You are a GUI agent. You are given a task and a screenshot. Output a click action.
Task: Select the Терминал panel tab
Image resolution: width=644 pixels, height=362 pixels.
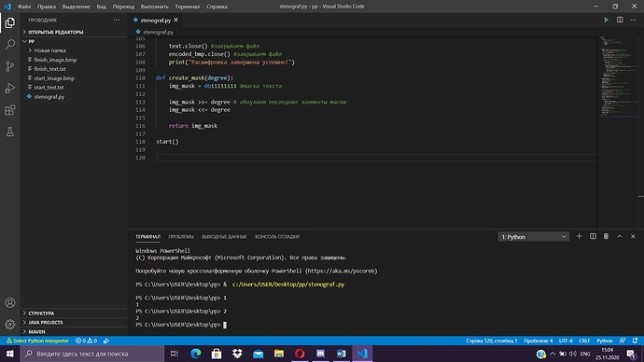click(x=147, y=237)
